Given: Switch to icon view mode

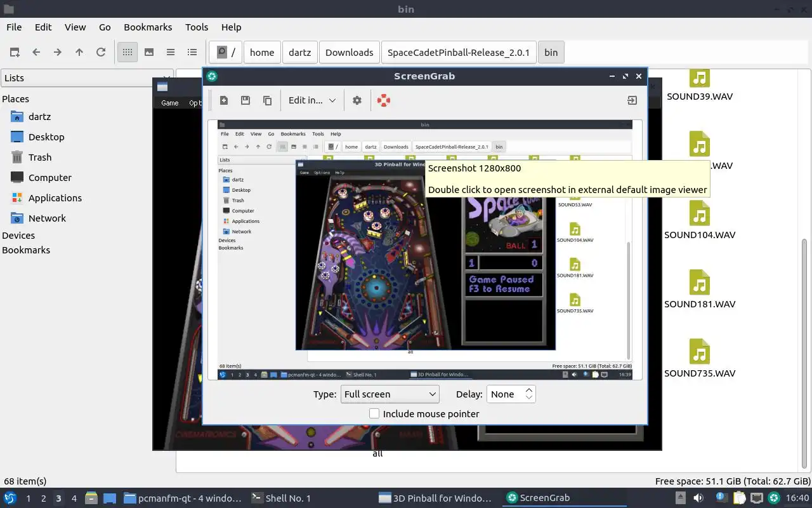Looking at the screenshot, I should pos(128,52).
